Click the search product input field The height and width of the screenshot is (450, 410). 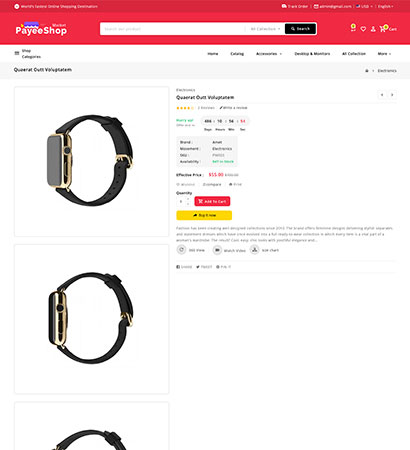point(173,29)
